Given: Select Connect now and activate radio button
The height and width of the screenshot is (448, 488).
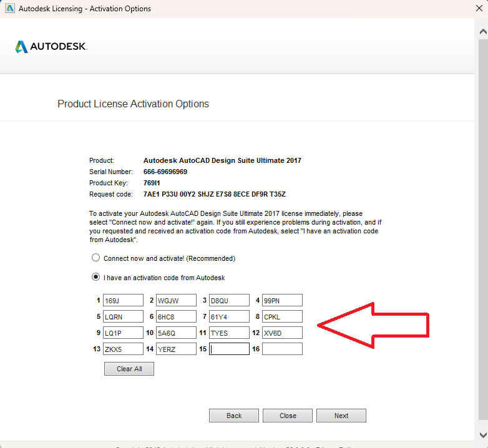Looking at the screenshot, I should pos(95,258).
